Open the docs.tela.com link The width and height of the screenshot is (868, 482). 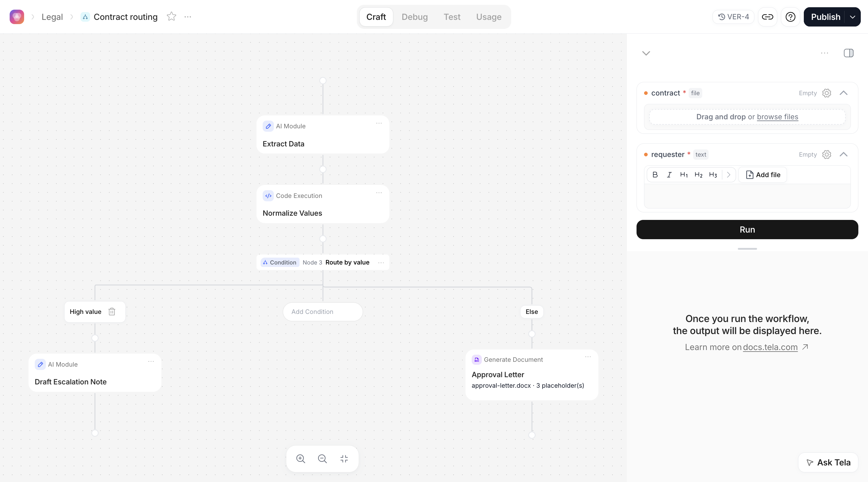pos(770,347)
